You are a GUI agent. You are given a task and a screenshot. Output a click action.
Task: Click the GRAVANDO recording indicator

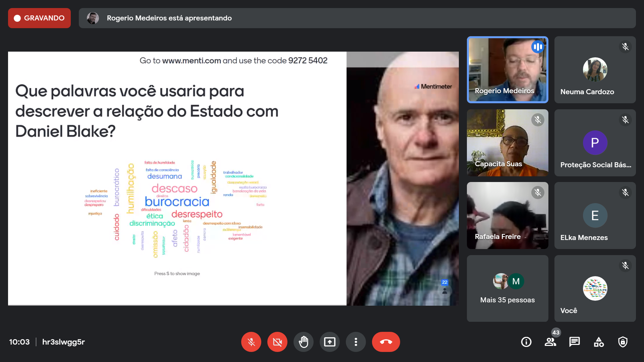coord(39,18)
